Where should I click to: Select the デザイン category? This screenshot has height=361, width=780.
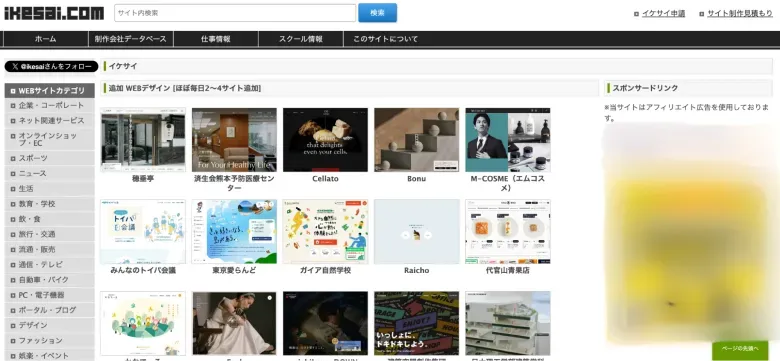point(50,325)
